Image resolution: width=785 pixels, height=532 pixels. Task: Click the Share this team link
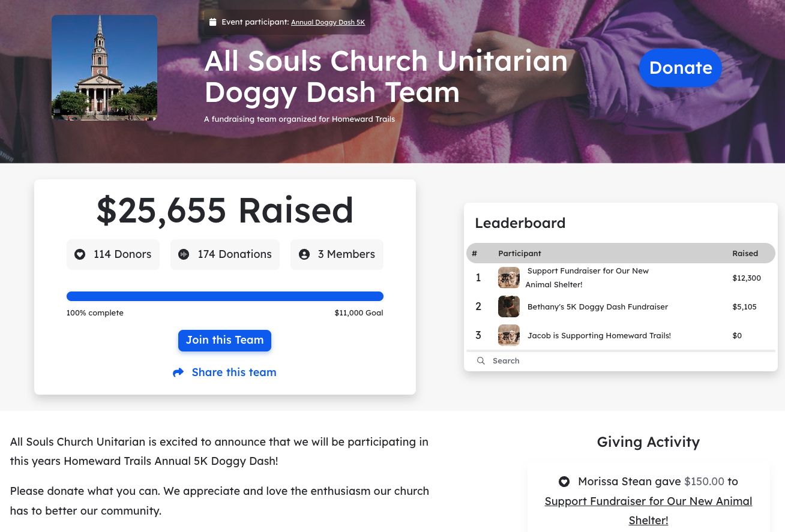point(233,372)
